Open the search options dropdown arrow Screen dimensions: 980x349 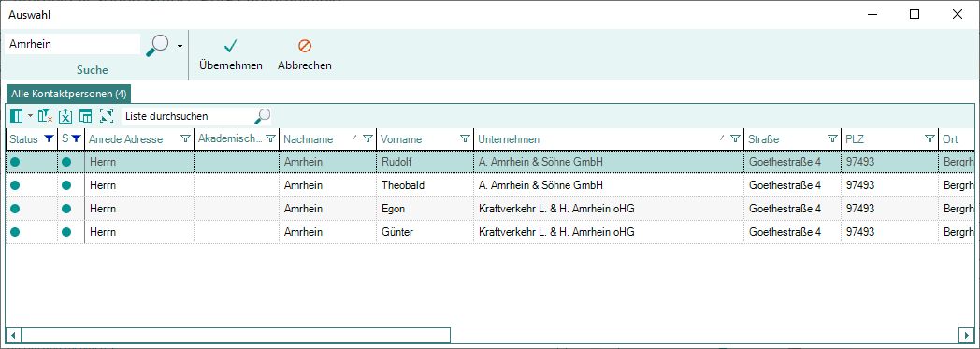(x=180, y=46)
